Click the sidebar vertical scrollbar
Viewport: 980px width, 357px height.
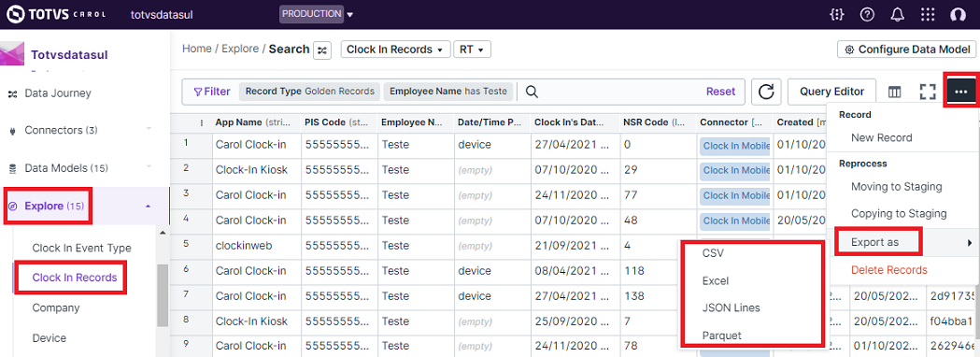pos(163,295)
